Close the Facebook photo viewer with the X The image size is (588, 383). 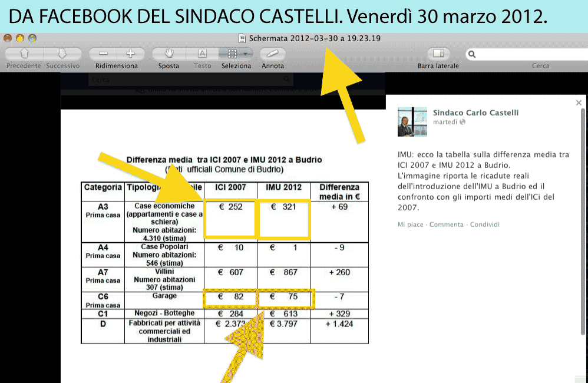(x=579, y=103)
